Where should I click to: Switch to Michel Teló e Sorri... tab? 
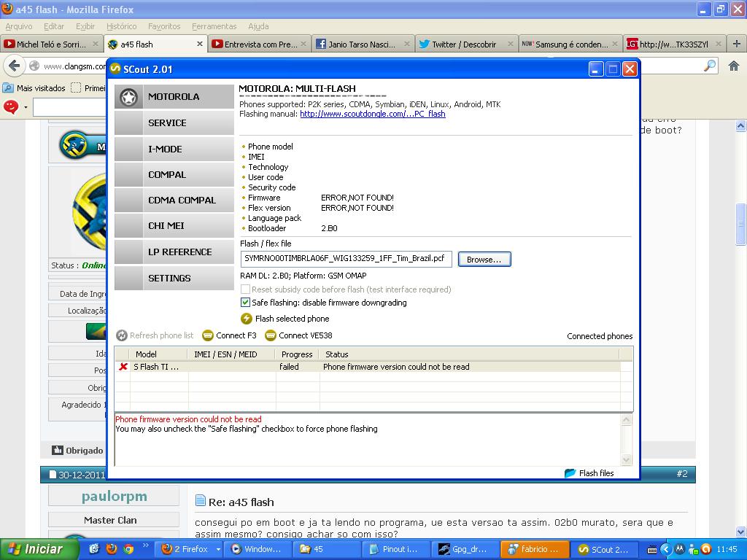click(52, 44)
